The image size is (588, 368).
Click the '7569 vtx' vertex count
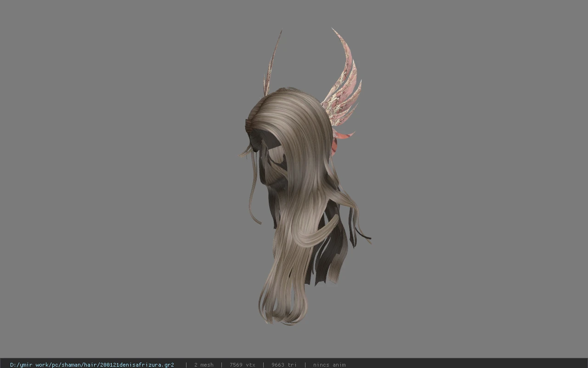coord(242,365)
